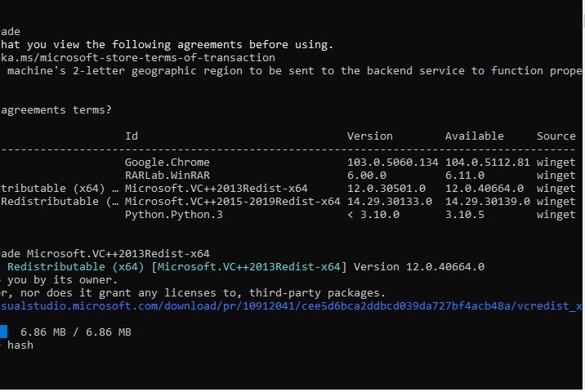Select the Google.Chrome package Id

coord(167,163)
